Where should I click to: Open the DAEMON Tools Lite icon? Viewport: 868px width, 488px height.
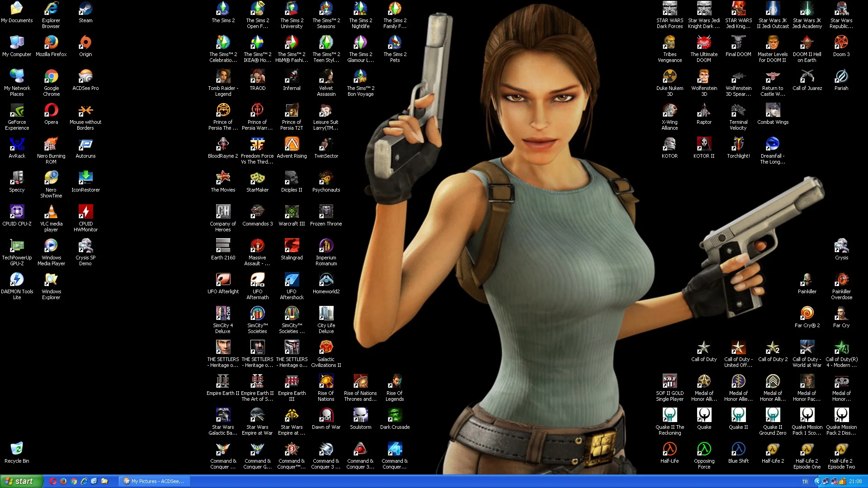(x=17, y=286)
